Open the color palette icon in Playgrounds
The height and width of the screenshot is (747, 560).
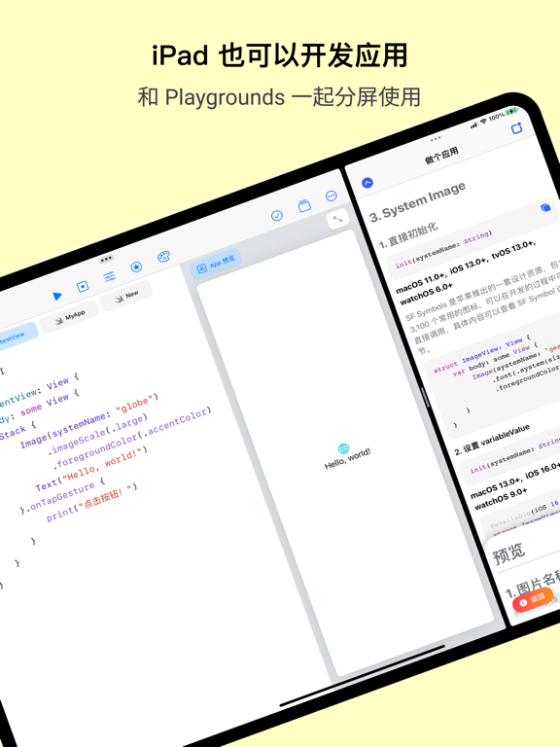point(163,257)
